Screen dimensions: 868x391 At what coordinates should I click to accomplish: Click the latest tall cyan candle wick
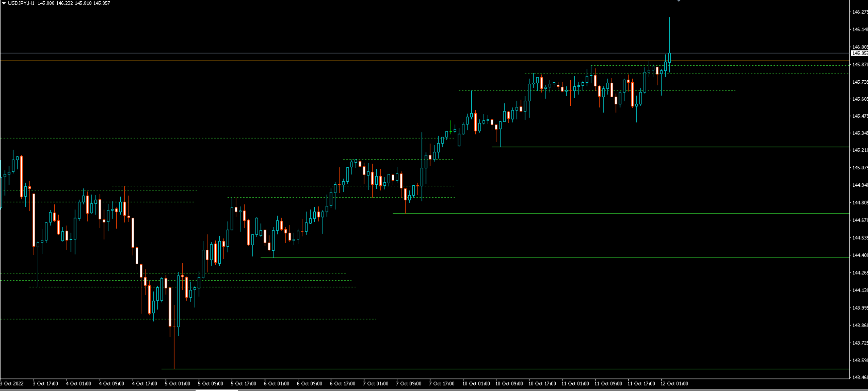point(670,35)
